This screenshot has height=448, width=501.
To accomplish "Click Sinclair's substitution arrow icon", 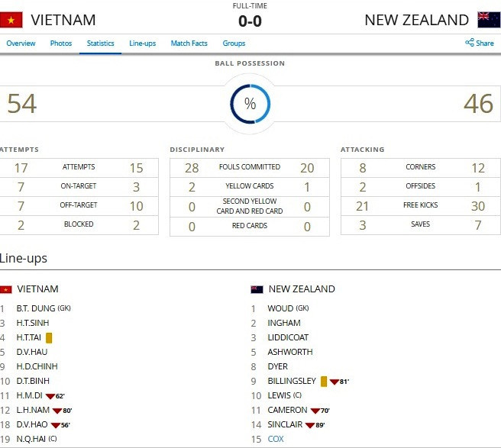I will pos(310,424).
